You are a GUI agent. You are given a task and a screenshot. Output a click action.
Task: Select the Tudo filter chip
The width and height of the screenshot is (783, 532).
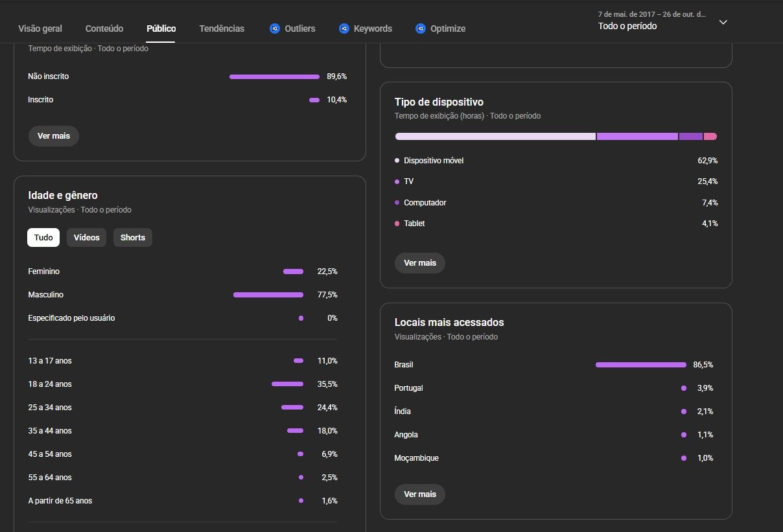tap(43, 238)
